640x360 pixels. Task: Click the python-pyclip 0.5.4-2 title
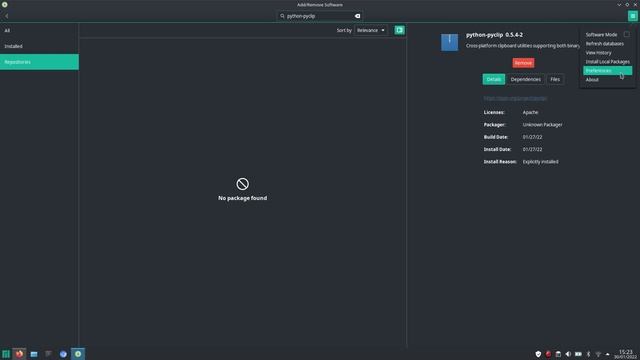[x=494, y=35]
